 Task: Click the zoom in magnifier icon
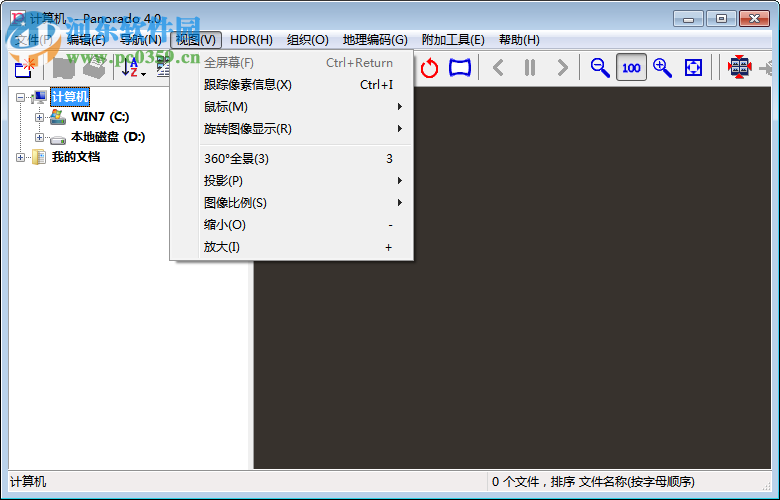click(x=663, y=68)
